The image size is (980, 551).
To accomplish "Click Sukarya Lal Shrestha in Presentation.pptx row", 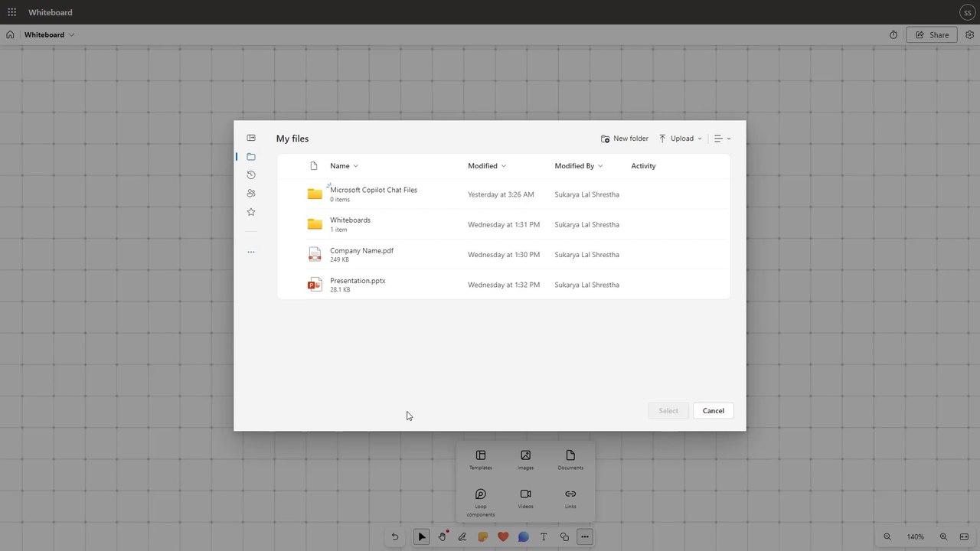I will pyautogui.click(x=586, y=285).
